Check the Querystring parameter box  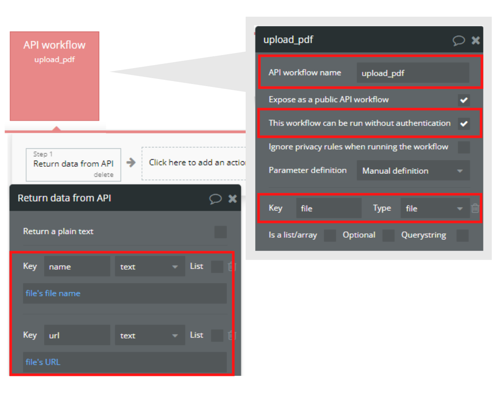tap(462, 235)
